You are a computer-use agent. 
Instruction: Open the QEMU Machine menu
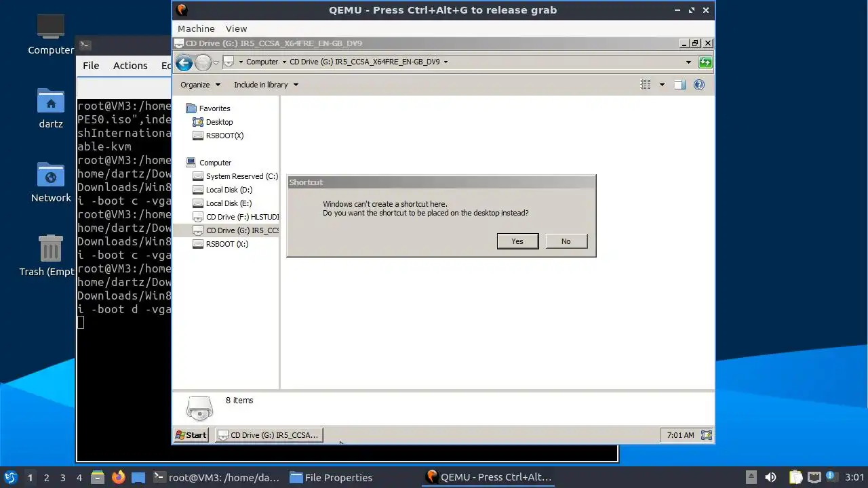coord(196,28)
